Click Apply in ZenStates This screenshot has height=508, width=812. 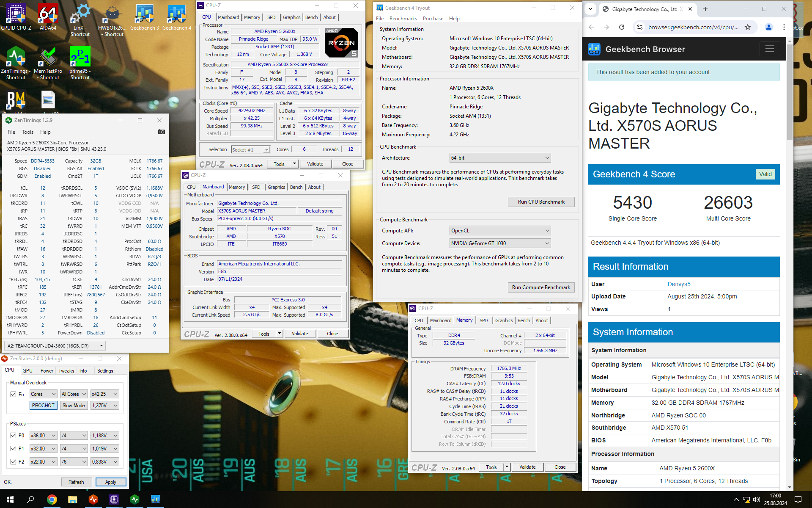[110, 482]
